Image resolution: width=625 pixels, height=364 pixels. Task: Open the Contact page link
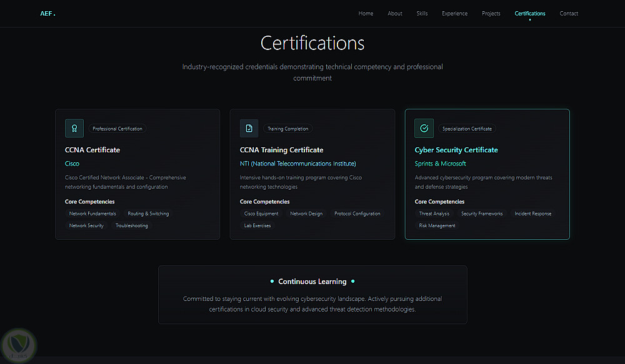coord(569,14)
